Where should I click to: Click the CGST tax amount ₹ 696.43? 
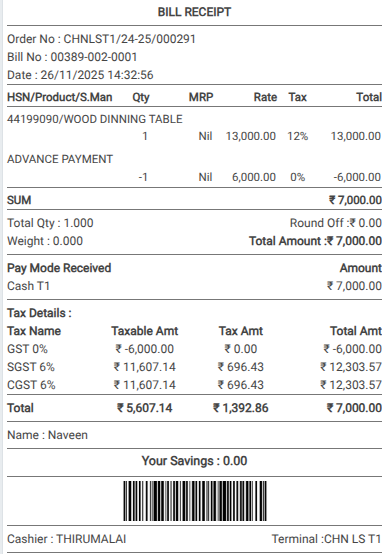241,385
